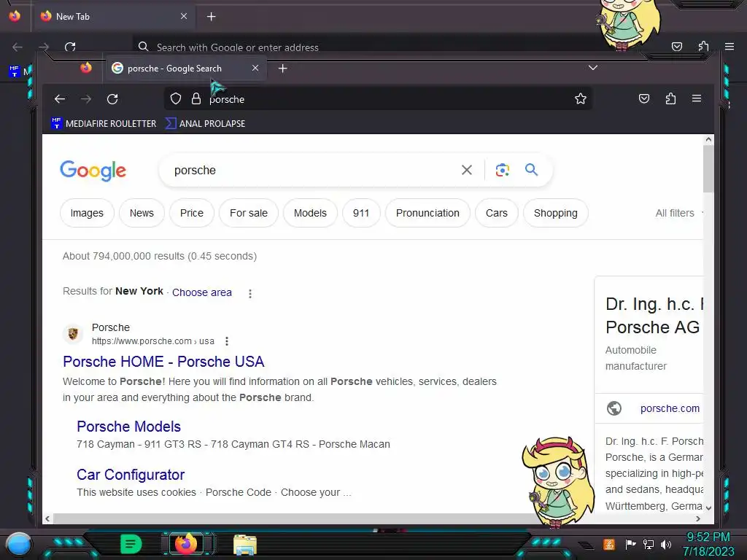Open the Car Configurator sitelink
This screenshot has width=747, height=560.
(x=131, y=474)
